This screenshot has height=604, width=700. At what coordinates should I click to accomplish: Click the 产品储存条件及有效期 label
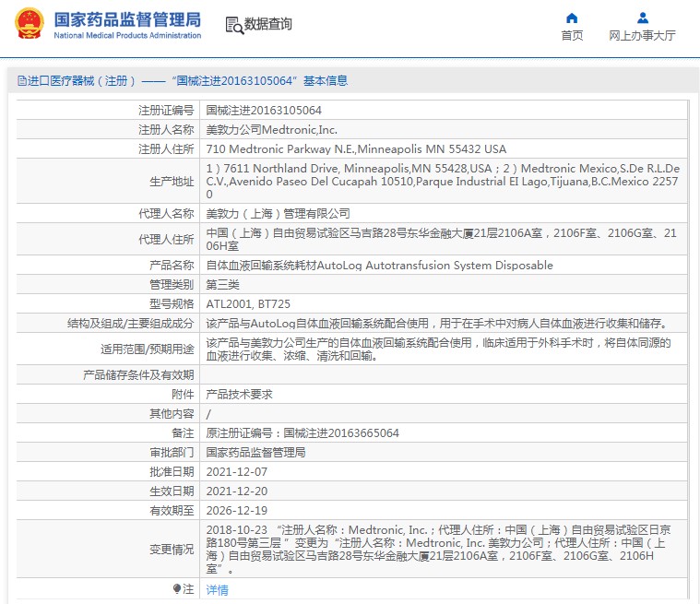pyautogui.click(x=138, y=375)
